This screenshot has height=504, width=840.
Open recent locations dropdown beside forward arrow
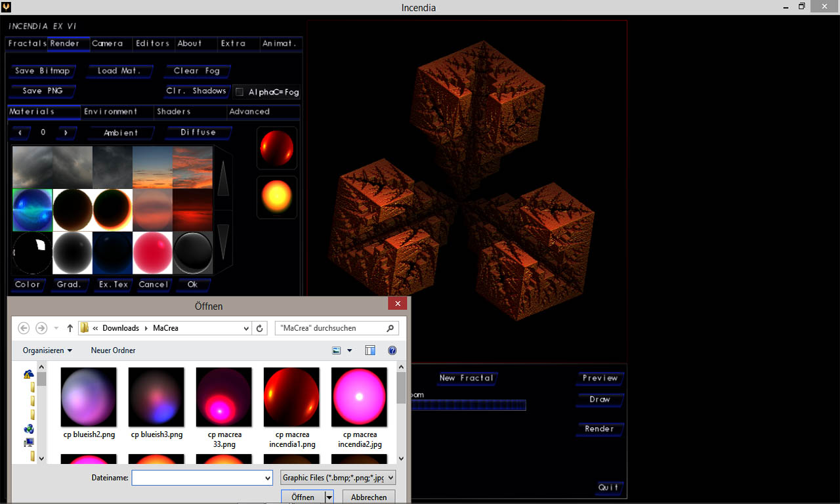(x=56, y=328)
